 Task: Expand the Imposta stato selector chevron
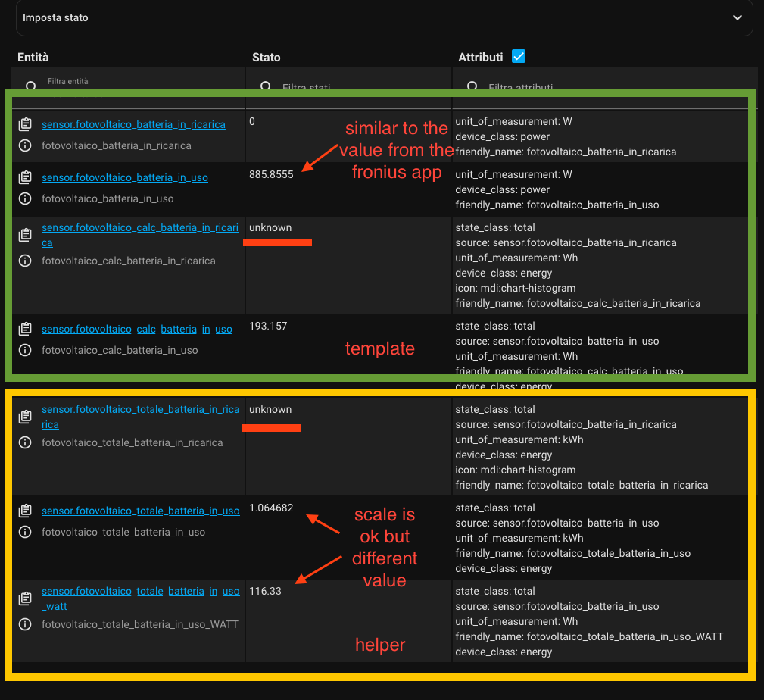coord(737,17)
